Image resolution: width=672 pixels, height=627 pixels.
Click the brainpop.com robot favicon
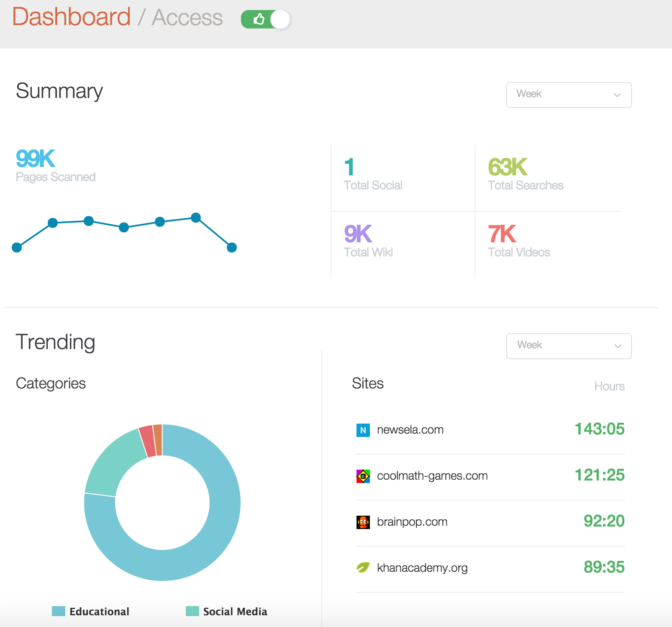(x=363, y=522)
